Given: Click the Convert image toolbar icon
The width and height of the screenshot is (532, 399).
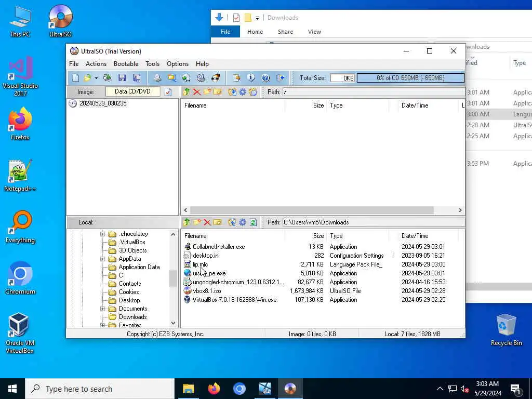Looking at the screenshot, I should point(186,78).
